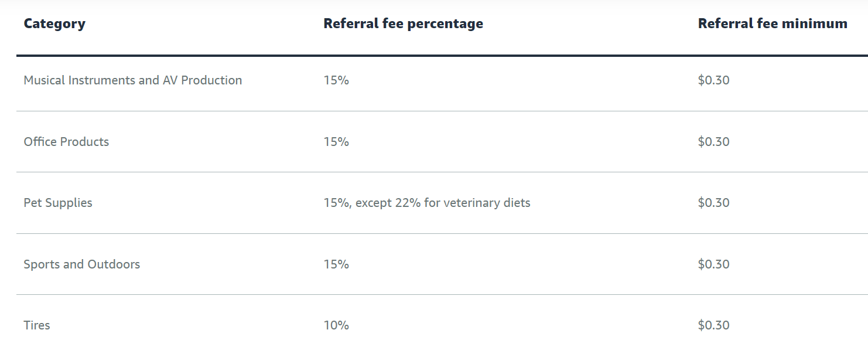The width and height of the screenshot is (868, 340).
Task: Select the Musical Instruments and AV Production cell
Action: click(x=132, y=80)
